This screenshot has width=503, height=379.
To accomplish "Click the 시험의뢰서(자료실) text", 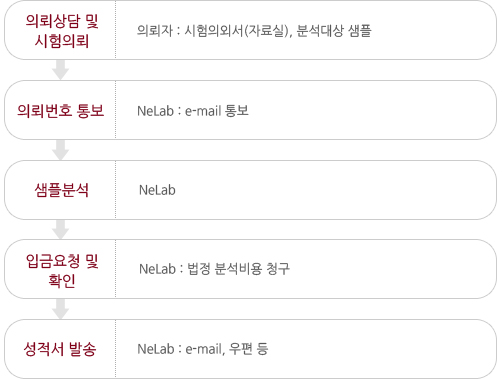I will pos(238,31).
